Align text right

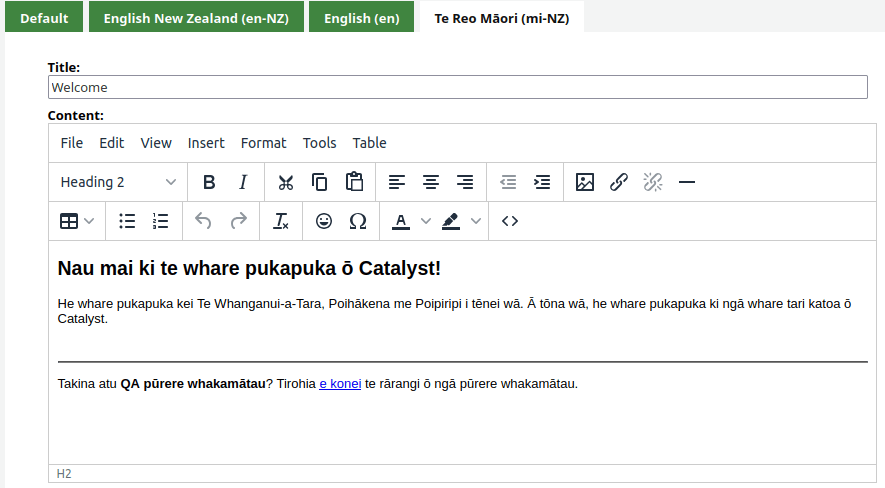click(465, 182)
